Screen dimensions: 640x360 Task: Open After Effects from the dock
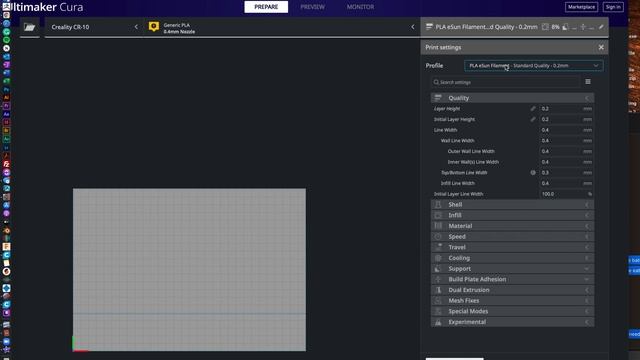coord(6,114)
